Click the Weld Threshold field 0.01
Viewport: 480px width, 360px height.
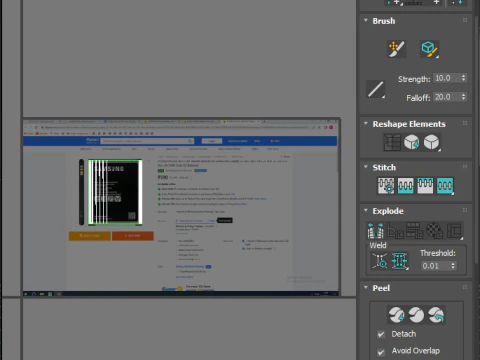(435, 266)
